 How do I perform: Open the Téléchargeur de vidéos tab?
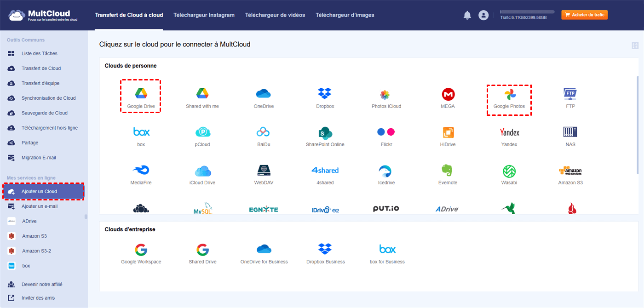275,15
